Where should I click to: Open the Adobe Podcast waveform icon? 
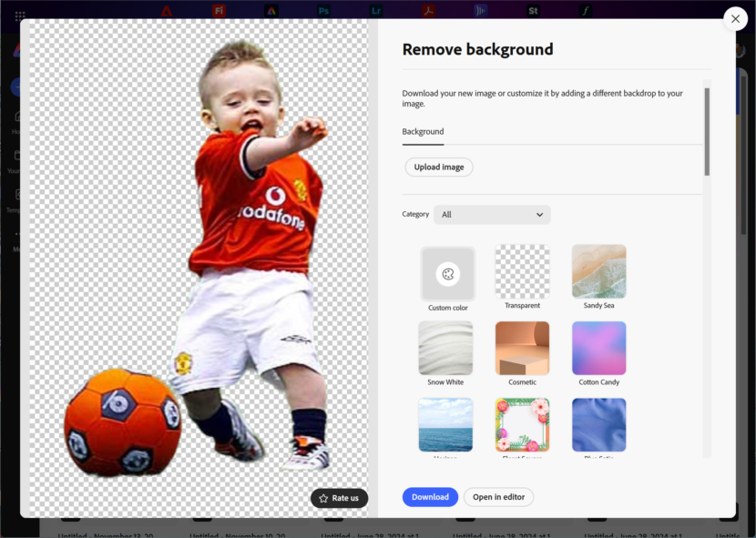pos(481,11)
